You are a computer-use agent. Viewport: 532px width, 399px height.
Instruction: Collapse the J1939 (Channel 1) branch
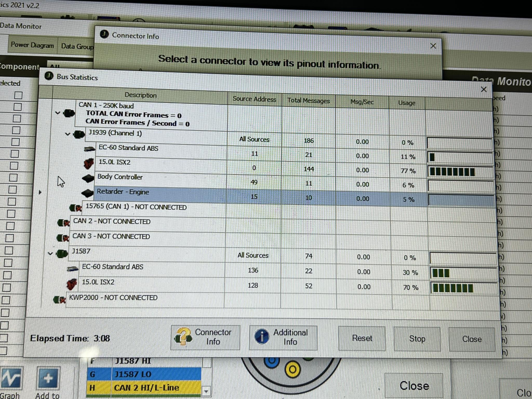point(68,134)
